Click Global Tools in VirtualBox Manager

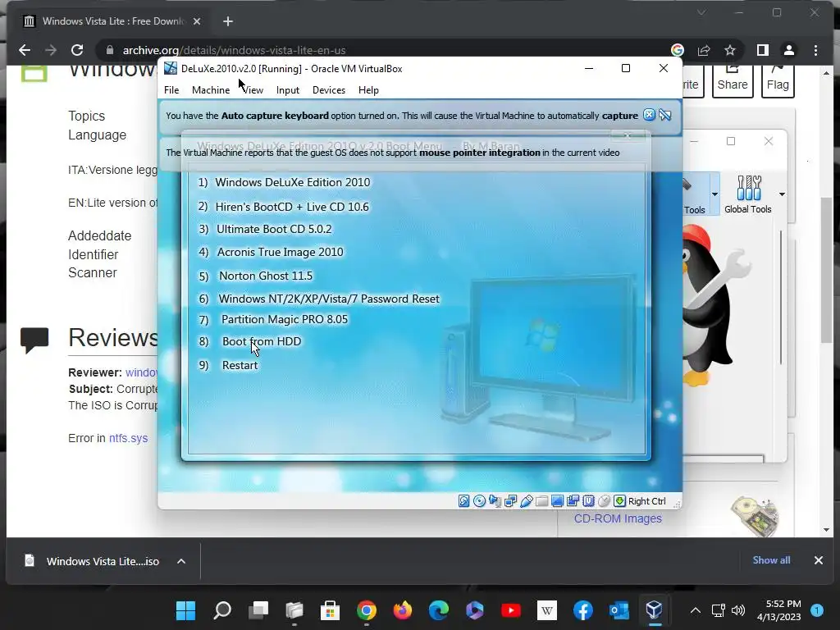click(748, 194)
